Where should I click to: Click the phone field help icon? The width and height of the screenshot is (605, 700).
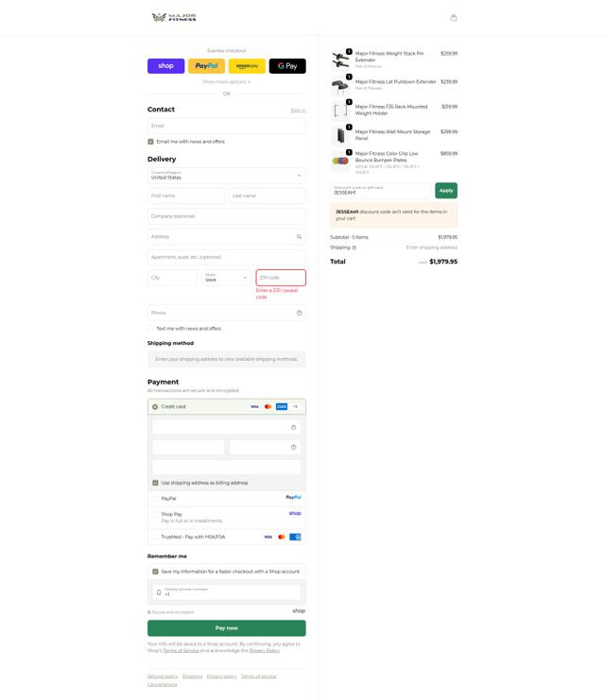[x=299, y=313]
